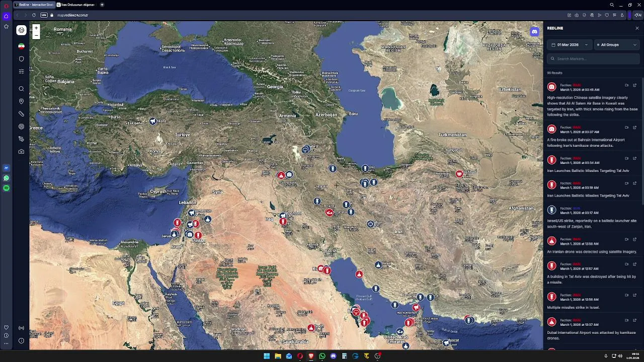This screenshot has height=362, width=644.
Task: Open external link for 03:45 AM Kuwait event
Action: 634,85
